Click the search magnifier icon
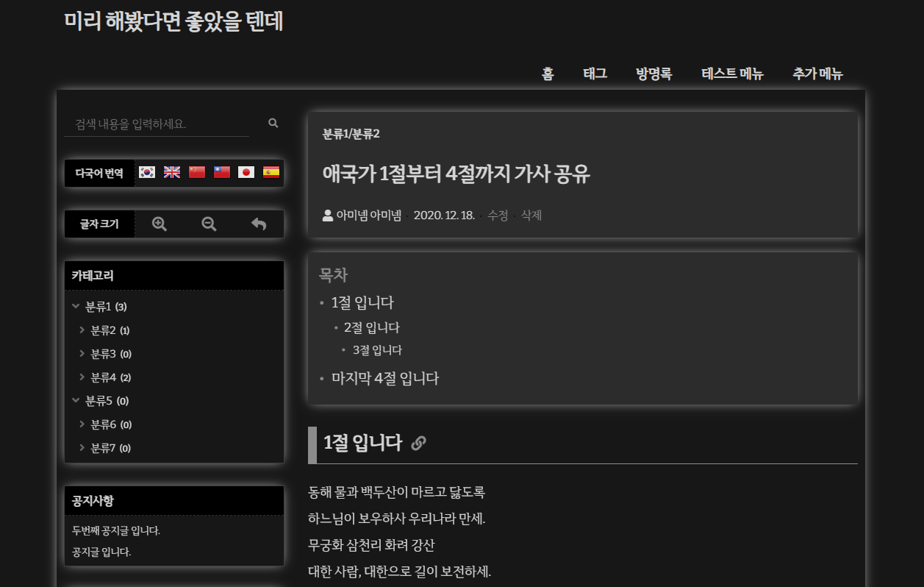This screenshot has height=587, width=924. click(x=273, y=123)
